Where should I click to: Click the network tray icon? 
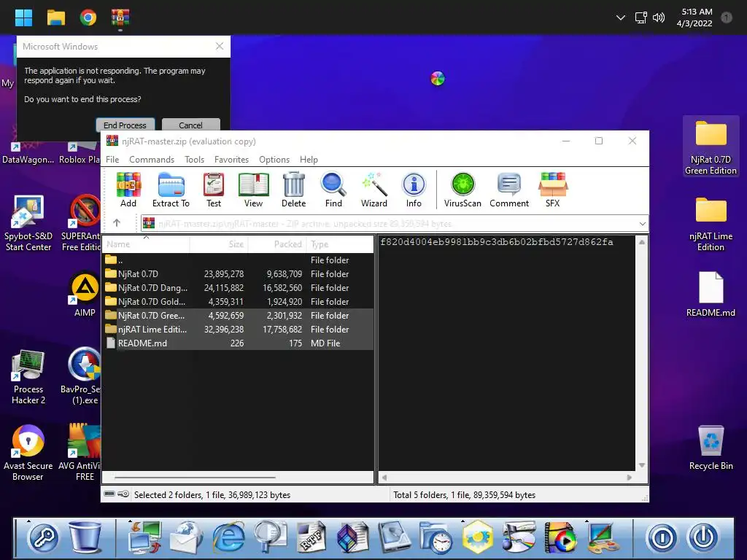tap(640, 17)
